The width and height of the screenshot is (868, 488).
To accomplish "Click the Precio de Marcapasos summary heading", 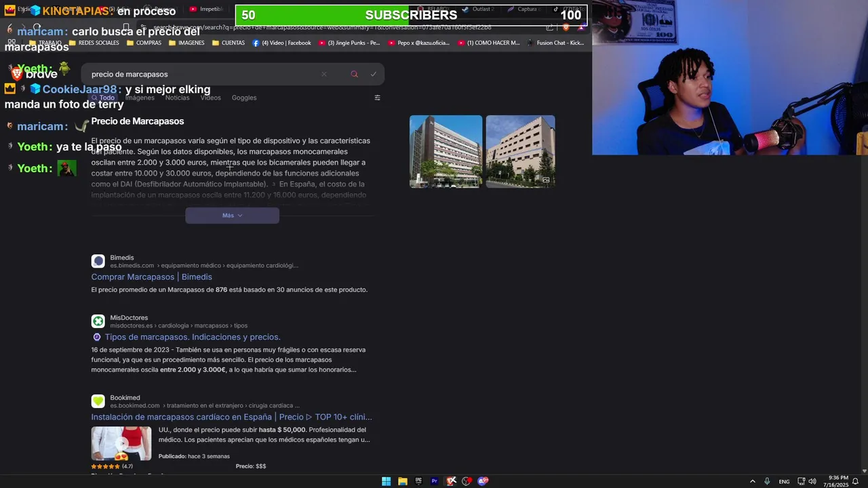I will [x=138, y=121].
